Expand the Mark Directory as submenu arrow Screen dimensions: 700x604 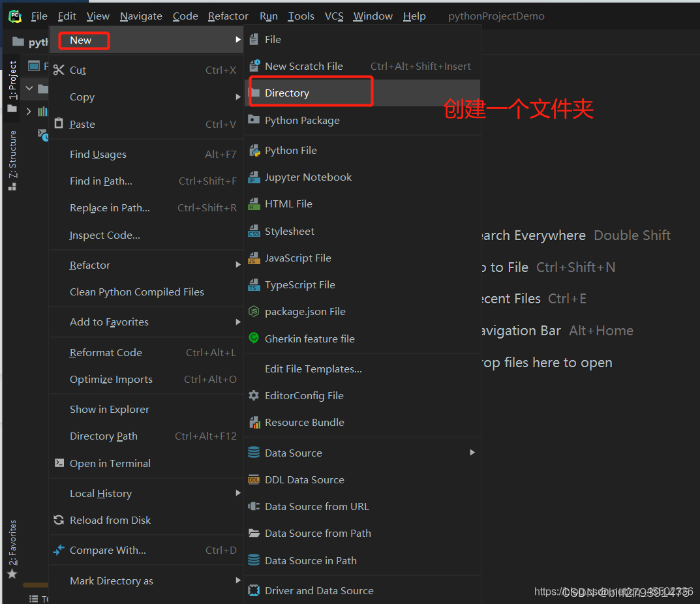pyautogui.click(x=238, y=581)
